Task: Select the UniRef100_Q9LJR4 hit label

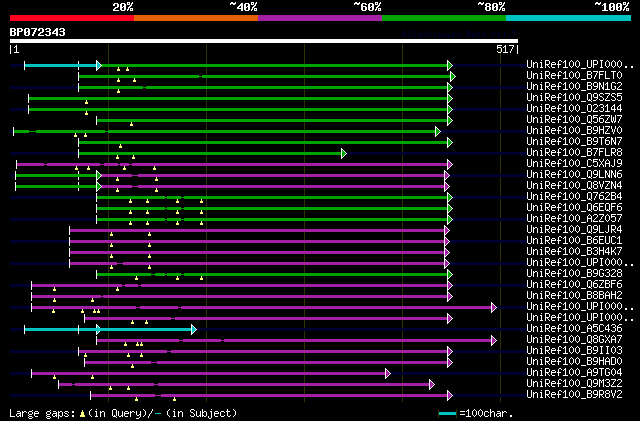Action: click(x=574, y=230)
